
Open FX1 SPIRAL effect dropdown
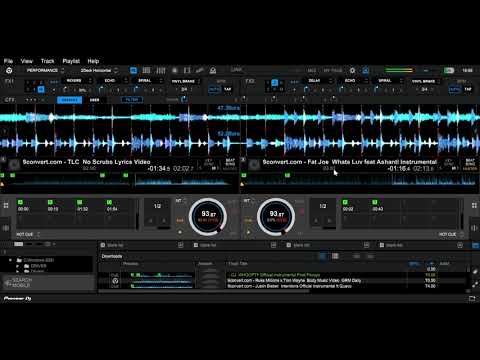[x=149, y=81]
